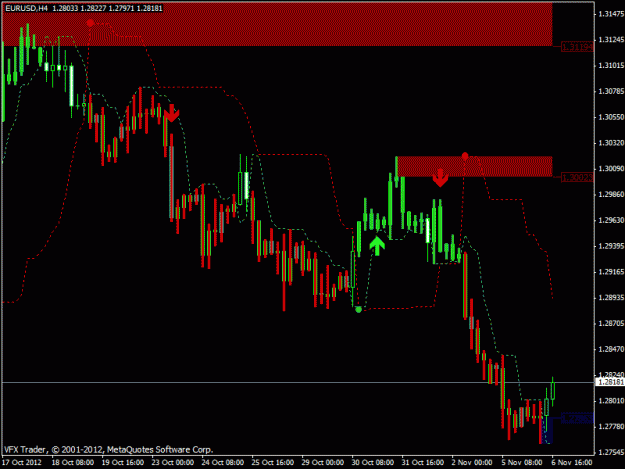Click price axis label 1.31475
Screen dimensions: 625x469
(611, 14)
